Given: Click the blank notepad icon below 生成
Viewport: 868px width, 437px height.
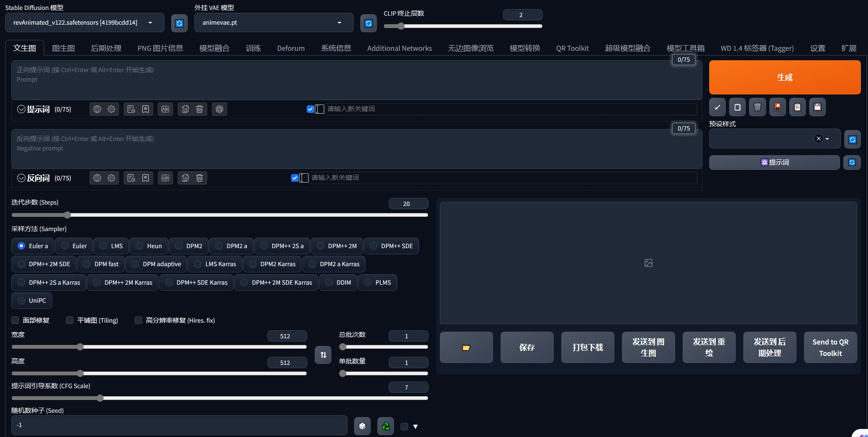Looking at the screenshot, I should tap(738, 107).
